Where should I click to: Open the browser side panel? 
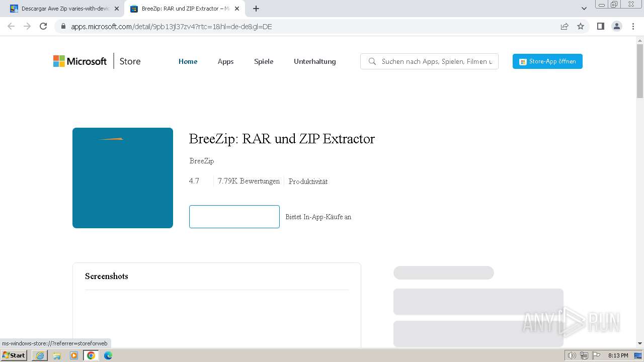click(600, 26)
